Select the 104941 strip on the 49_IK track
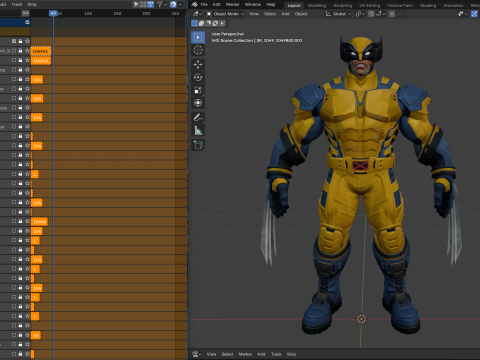This screenshot has width=480, height=360. point(41,51)
